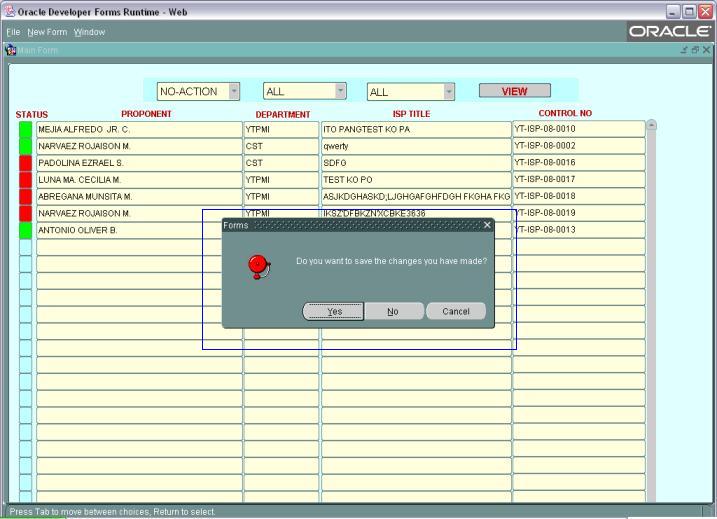This screenshot has width=717, height=519.
Task: Click the vertical scrollbar track of record list
Action: 652,316
